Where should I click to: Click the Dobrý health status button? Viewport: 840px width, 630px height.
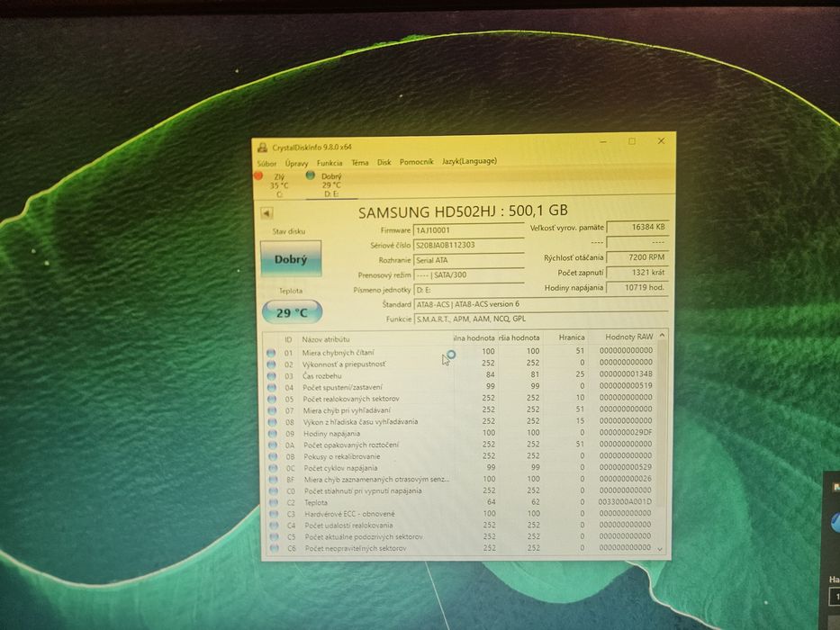[291, 259]
